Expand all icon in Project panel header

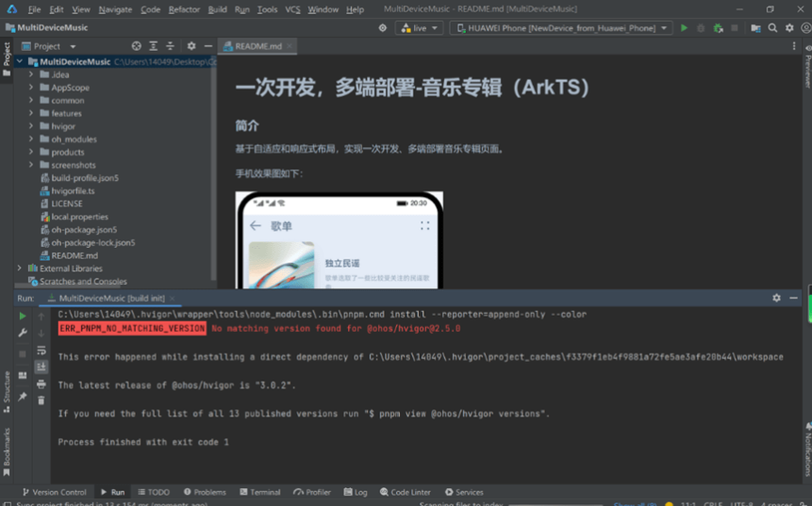click(x=154, y=46)
